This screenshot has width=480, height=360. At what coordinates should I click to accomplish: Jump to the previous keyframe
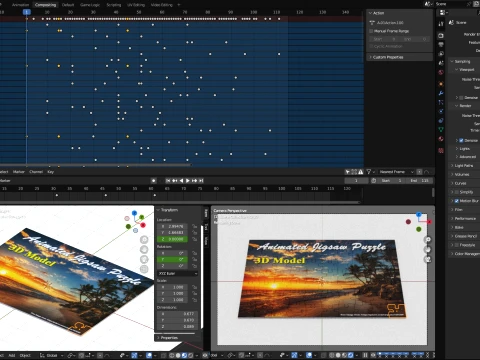coord(174,181)
